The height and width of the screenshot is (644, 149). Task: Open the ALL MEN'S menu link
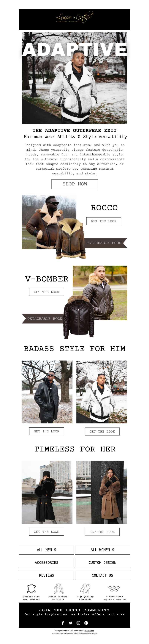tap(47, 550)
